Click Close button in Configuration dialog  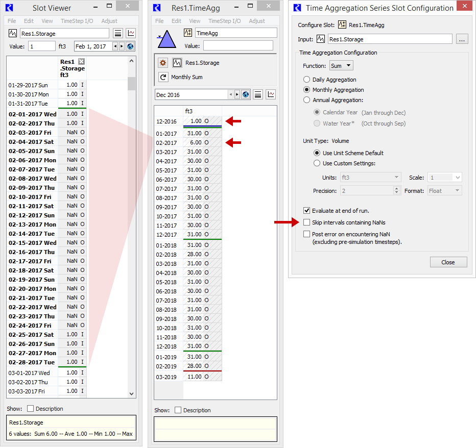(448, 262)
